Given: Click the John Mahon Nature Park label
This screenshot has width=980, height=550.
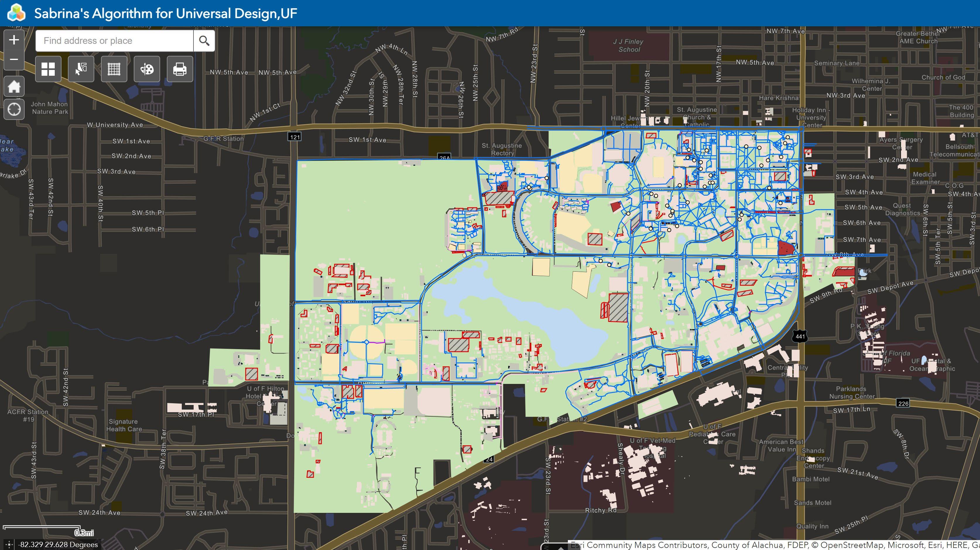Looking at the screenshot, I should pos(49,108).
